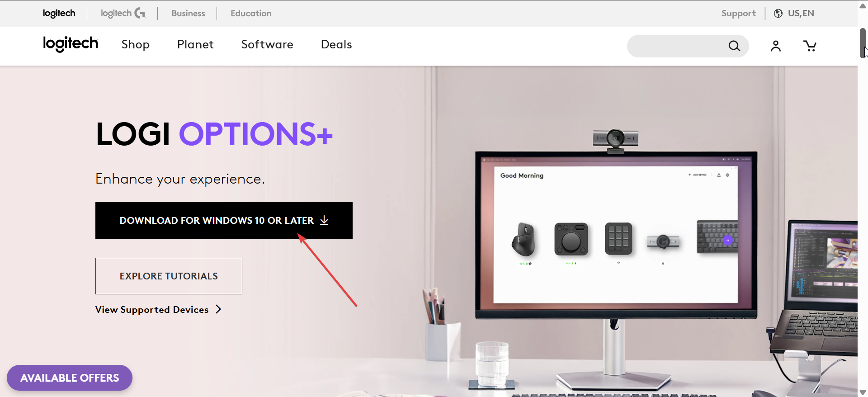Click Explore Tutorials button

pyautogui.click(x=169, y=276)
